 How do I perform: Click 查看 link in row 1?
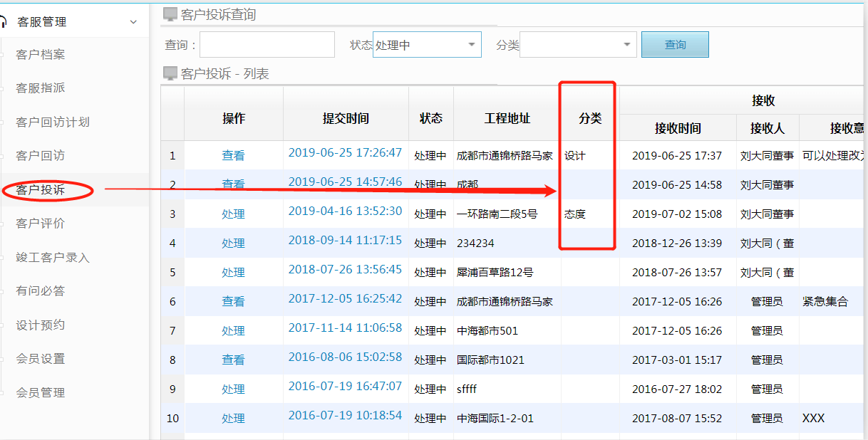tap(233, 155)
